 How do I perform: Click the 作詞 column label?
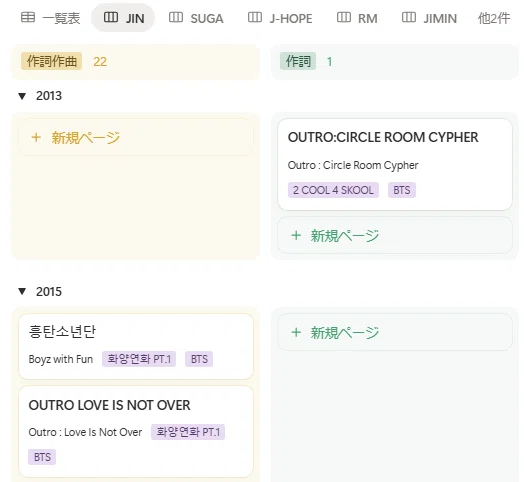298,61
